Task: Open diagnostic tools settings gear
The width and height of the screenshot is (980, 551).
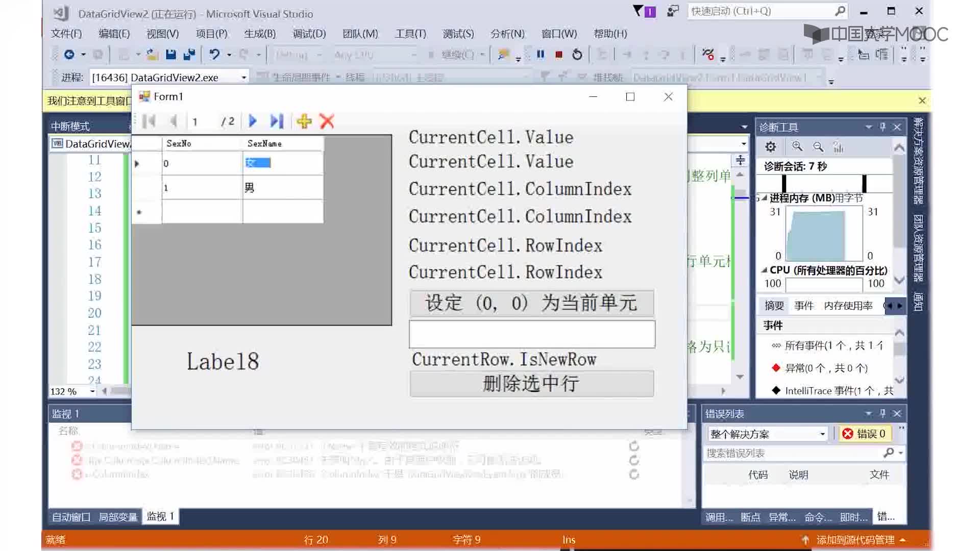Action: point(771,147)
